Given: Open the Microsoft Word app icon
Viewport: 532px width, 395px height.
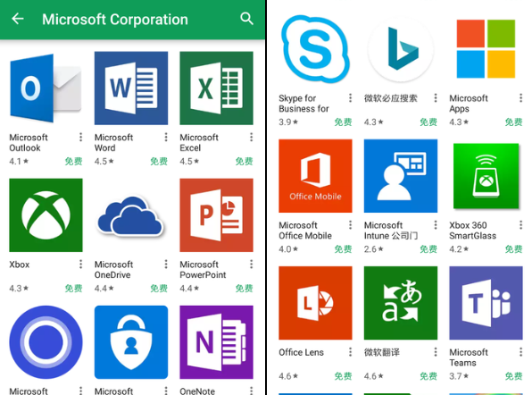Looking at the screenshot, I should click(131, 88).
